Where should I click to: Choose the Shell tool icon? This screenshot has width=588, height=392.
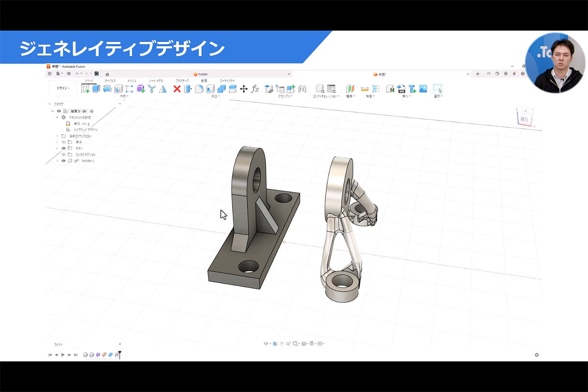coord(210,89)
